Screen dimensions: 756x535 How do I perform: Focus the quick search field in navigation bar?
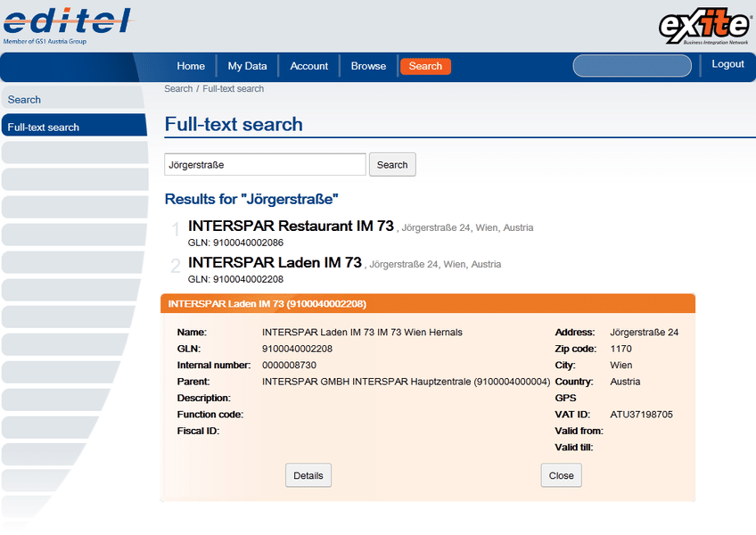point(632,66)
